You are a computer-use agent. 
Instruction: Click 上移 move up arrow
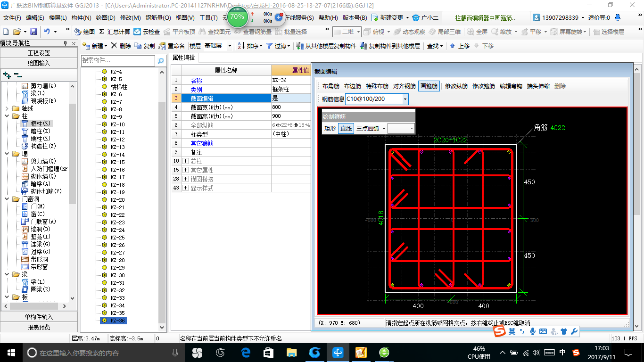click(459, 46)
